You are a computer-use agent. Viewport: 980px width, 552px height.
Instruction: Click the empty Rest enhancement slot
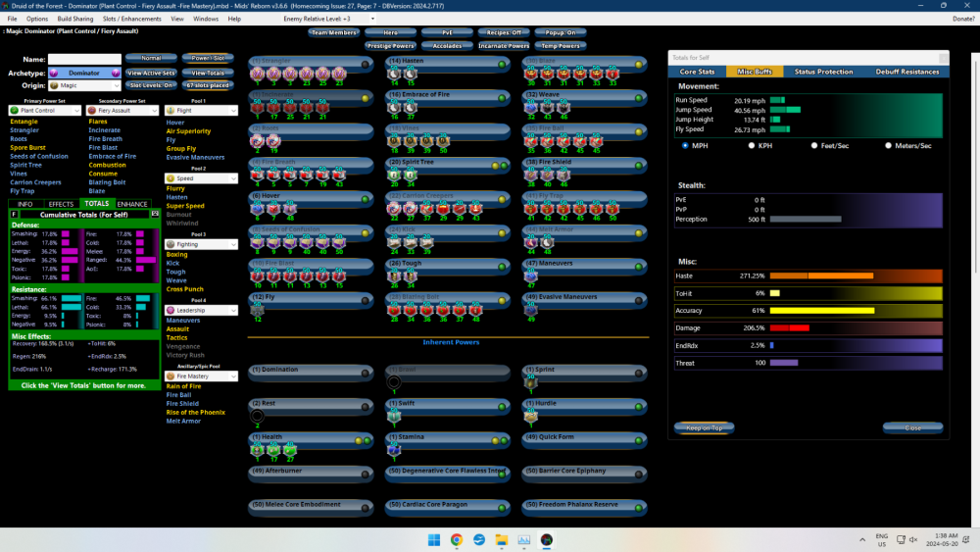257,416
